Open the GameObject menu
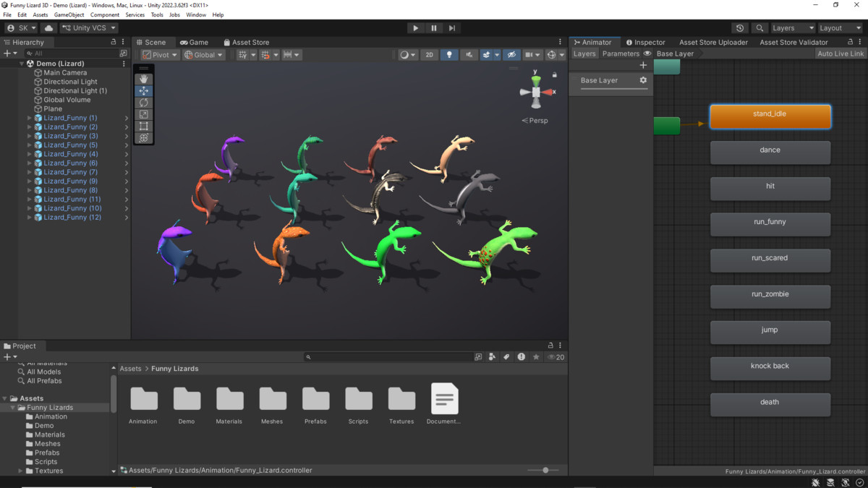The width and height of the screenshot is (868, 488). coord(69,14)
